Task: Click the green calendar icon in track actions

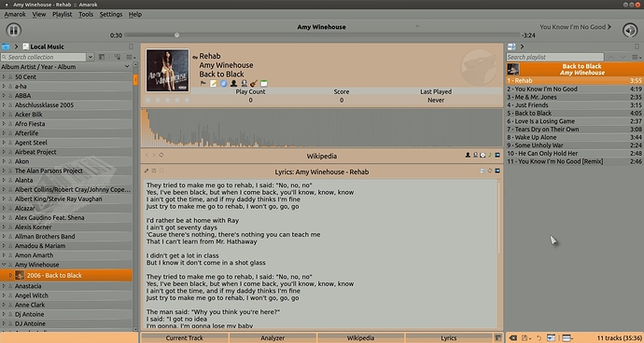Action: click(x=264, y=83)
